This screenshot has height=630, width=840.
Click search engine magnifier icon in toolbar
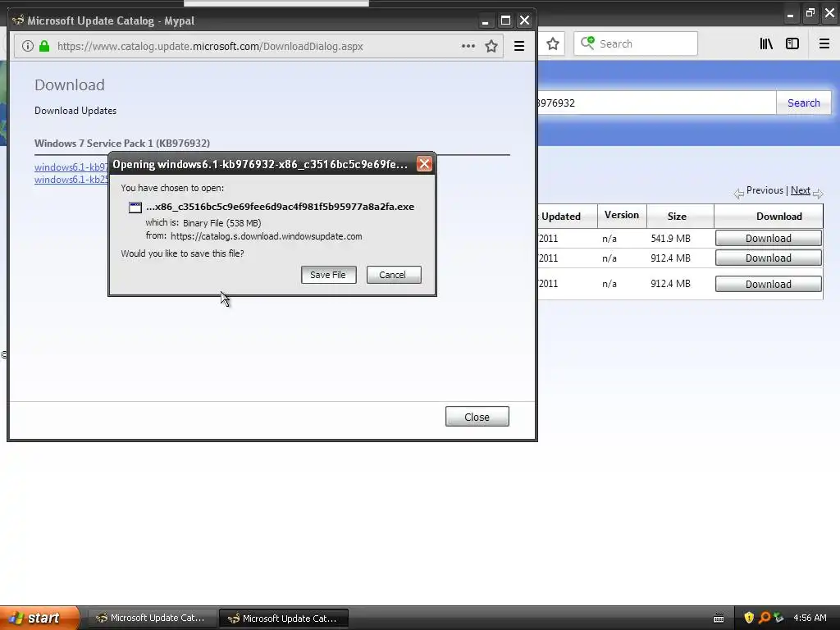tap(587, 43)
